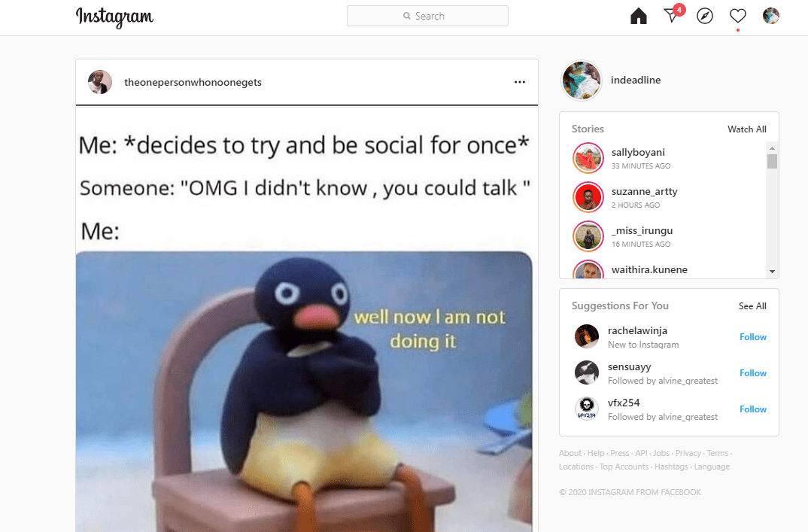Open theonepersonwhonoonegets profile name

pos(193,83)
